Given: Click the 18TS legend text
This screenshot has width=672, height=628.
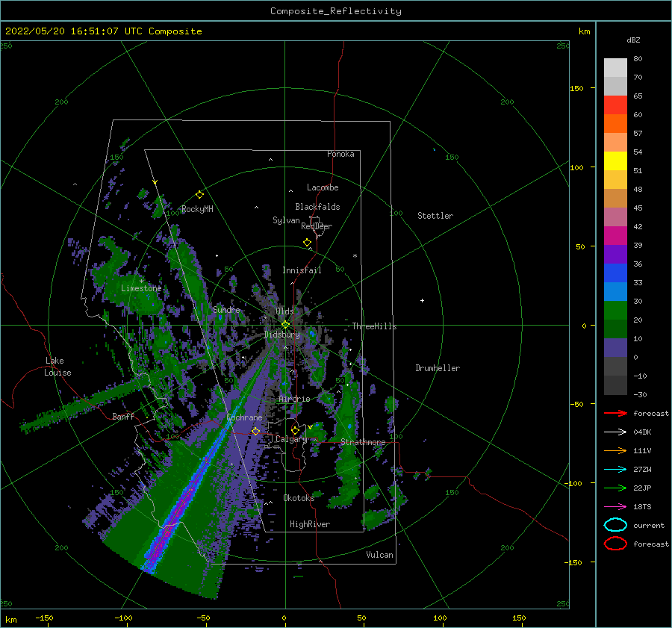Looking at the screenshot, I should click(642, 507).
